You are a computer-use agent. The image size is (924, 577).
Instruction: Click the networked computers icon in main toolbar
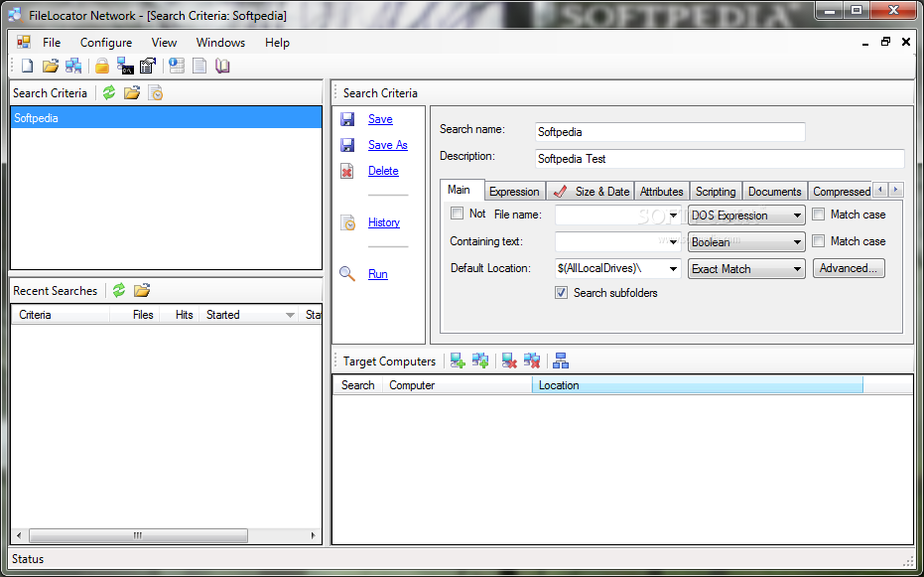pos(73,66)
